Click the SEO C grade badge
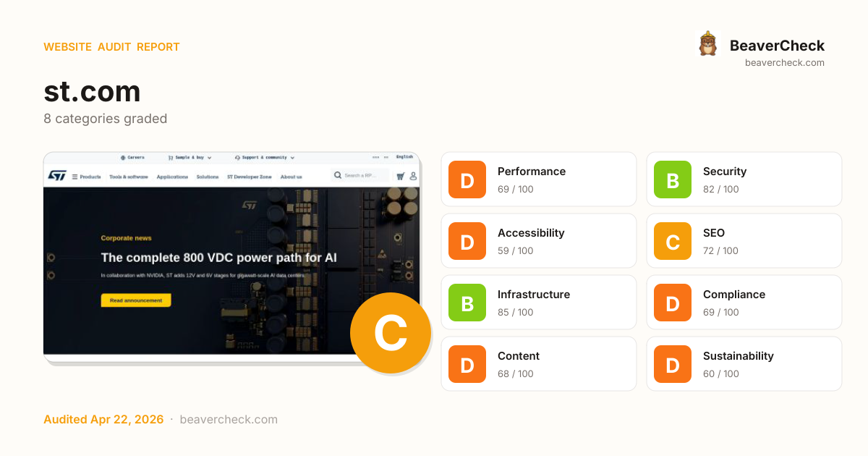868x456 pixels. [x=673, y=241]
